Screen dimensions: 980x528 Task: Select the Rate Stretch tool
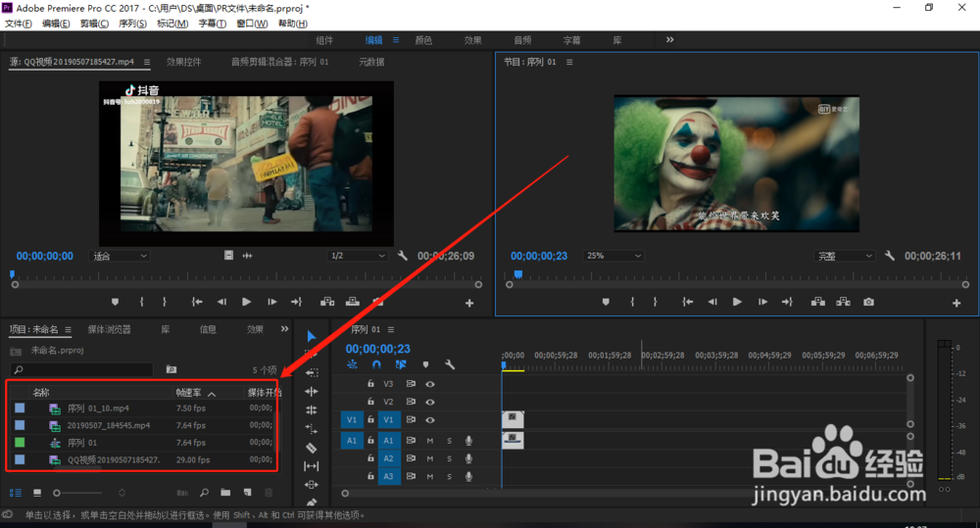pos(312,429)
